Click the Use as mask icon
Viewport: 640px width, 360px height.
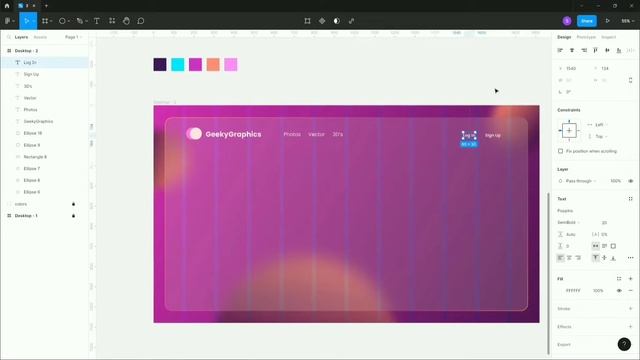337,21
